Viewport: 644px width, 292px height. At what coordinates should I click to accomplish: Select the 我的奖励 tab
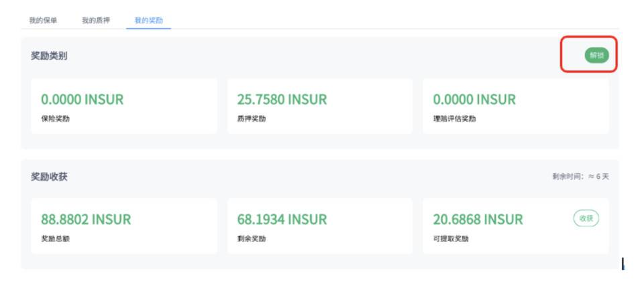[148, 21]
